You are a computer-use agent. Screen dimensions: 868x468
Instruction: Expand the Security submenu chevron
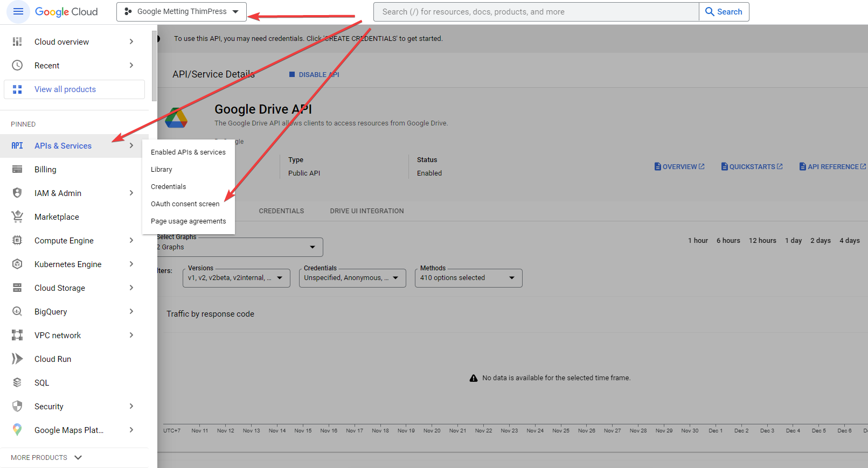point(131,406)
